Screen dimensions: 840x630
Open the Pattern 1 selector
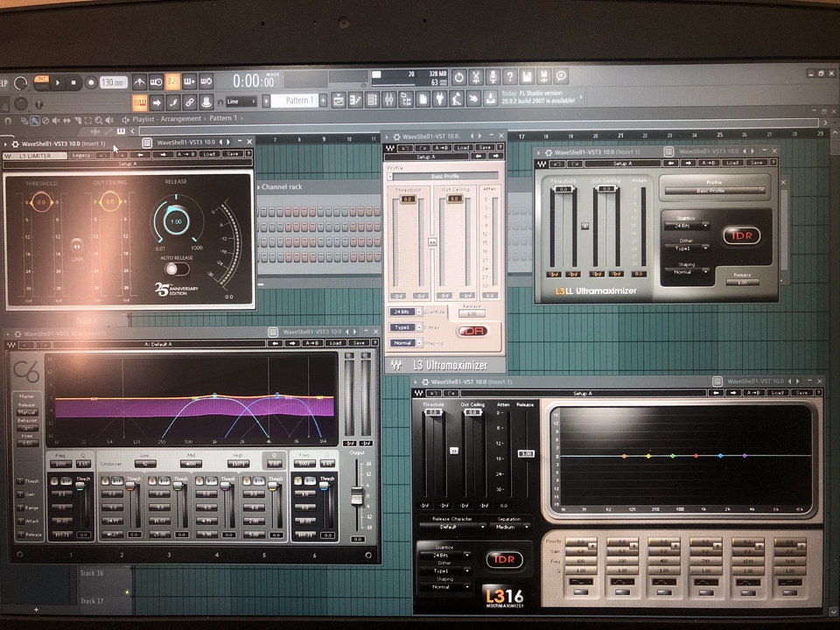coord(295,100)
